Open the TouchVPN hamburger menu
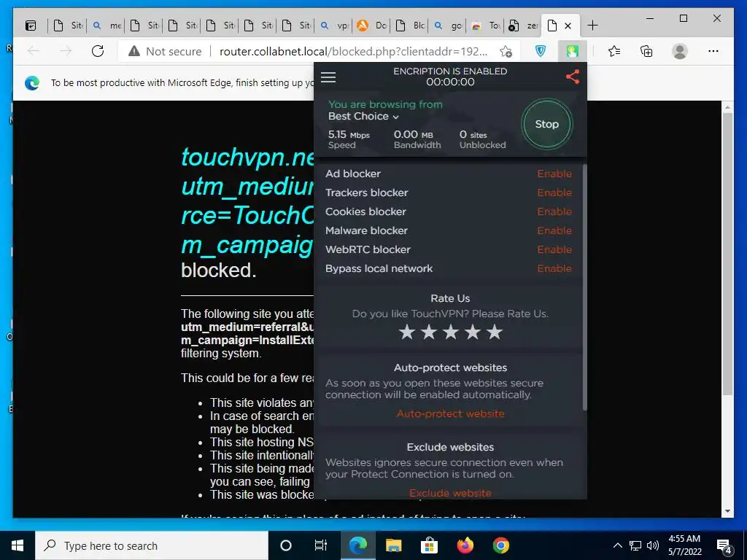Screen dimensions: 747x560 328,77
